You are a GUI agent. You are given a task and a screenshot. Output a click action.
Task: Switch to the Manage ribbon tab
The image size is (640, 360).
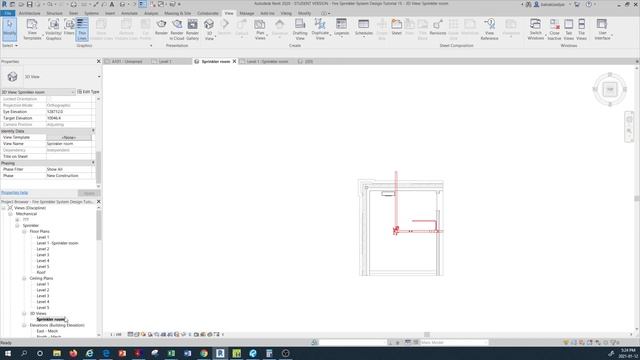point(247,13)
